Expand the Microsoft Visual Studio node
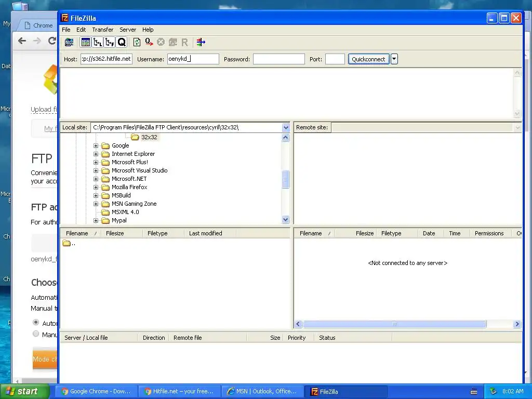Viewport: 532px width, 399px height. (96, 170)
